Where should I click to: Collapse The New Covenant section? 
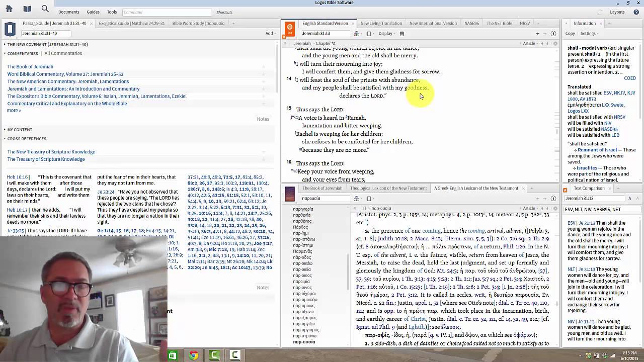pyautogui.click(x=5, y=45)
